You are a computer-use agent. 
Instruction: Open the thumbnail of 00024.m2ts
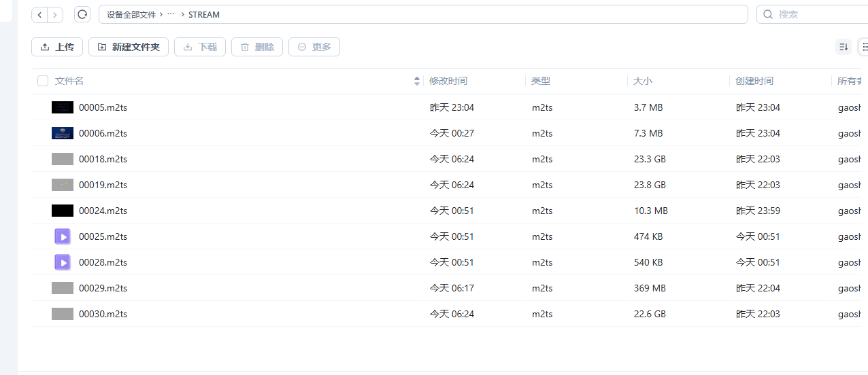[63, 211]
